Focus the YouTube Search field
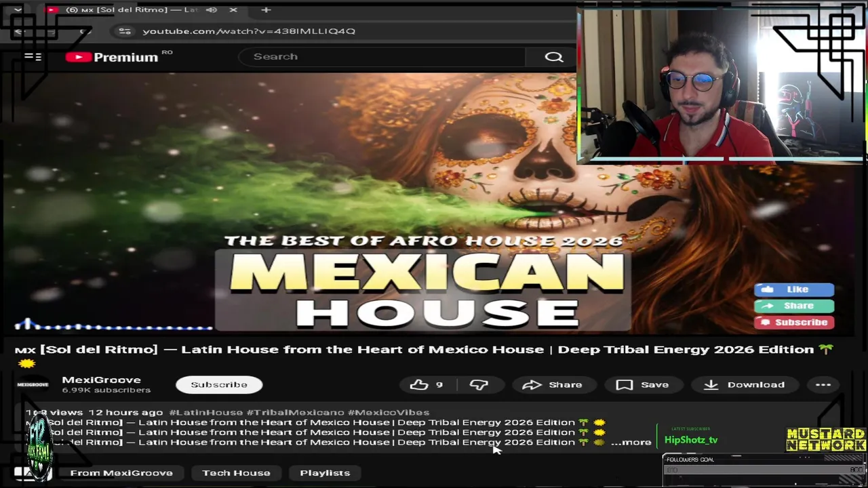 [382, 56]
